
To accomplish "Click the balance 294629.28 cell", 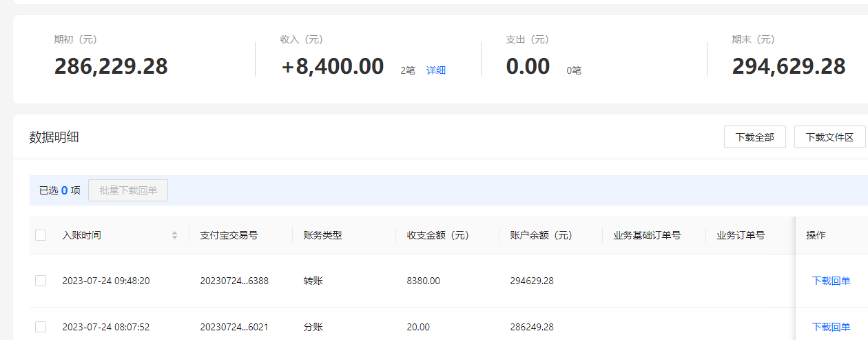I will click(x=532, y=281).
